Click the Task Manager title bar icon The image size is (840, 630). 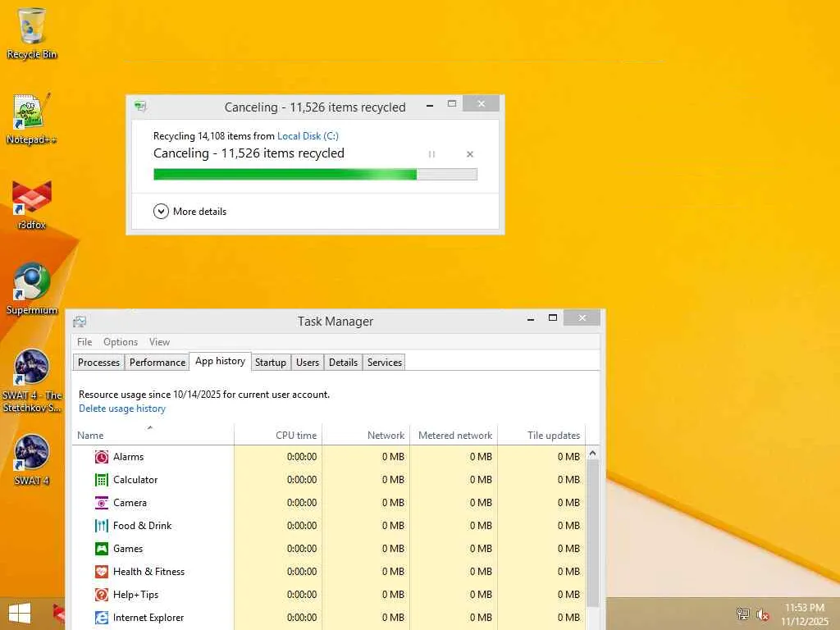click(80, 322)
